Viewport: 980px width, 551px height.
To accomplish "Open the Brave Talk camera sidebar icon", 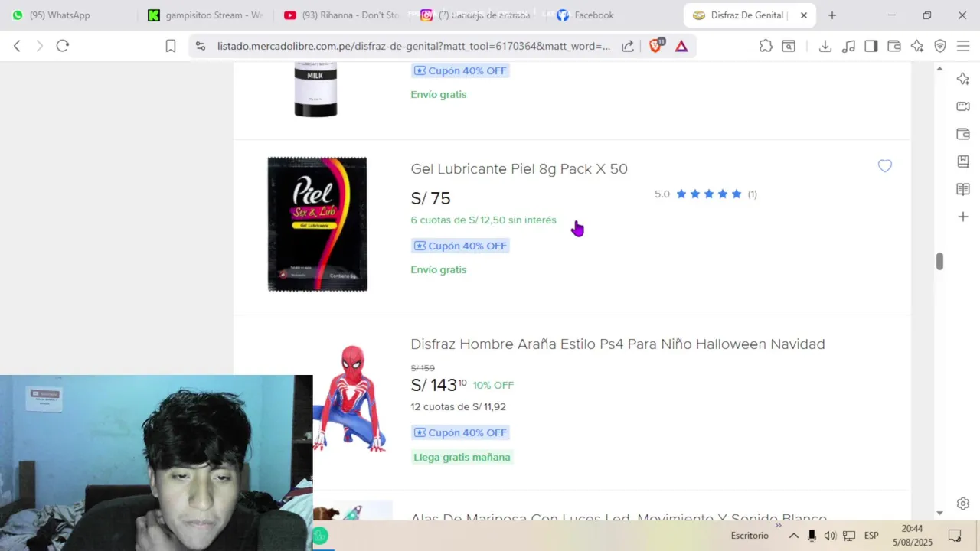I will coord(963,106).
